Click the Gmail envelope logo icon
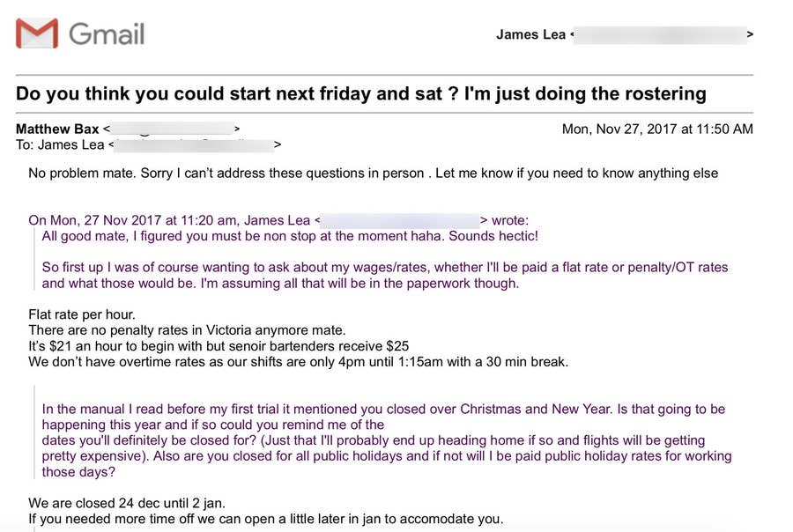The height and width of the screenshot is (532, 793). (x=37, y=33)
